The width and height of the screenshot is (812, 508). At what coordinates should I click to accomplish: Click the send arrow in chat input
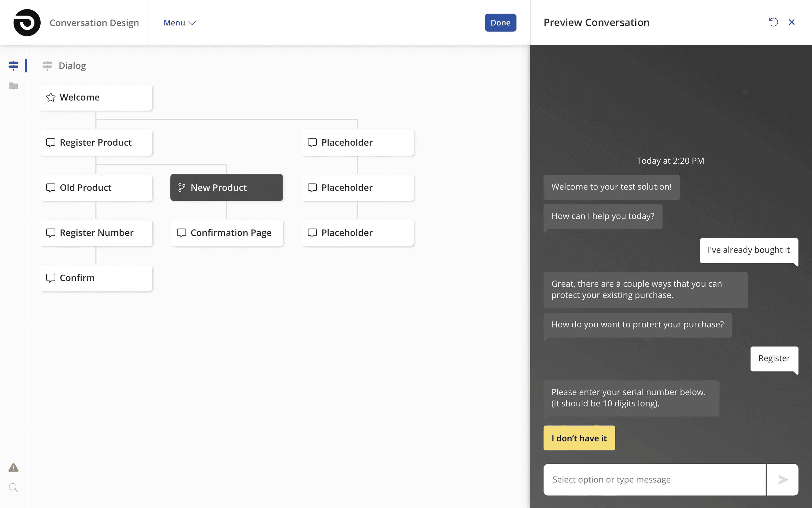coord(782,479)
